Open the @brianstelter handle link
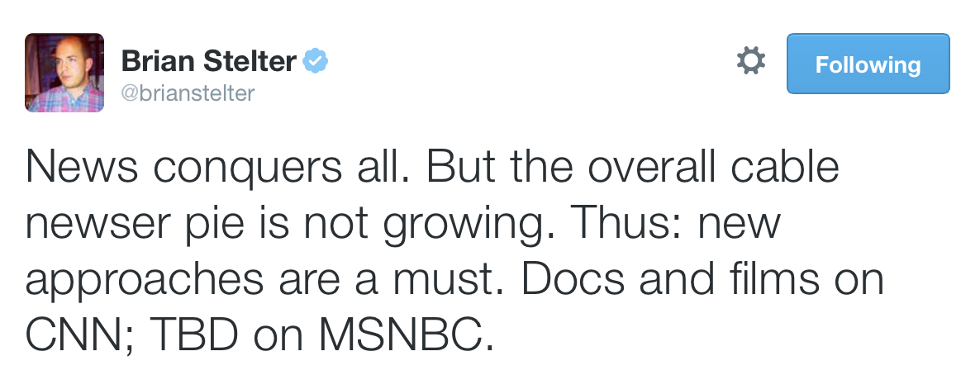980x375 pixels. point(188,94)
